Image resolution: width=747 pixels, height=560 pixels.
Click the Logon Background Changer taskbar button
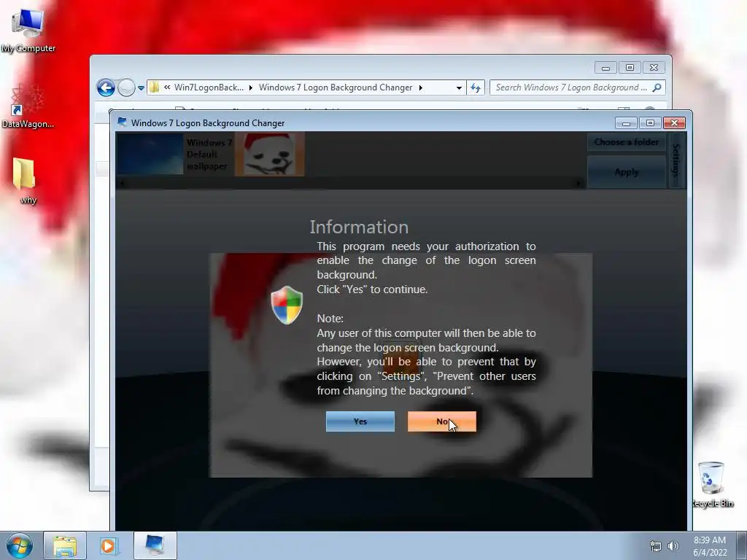tap(155, 545)
